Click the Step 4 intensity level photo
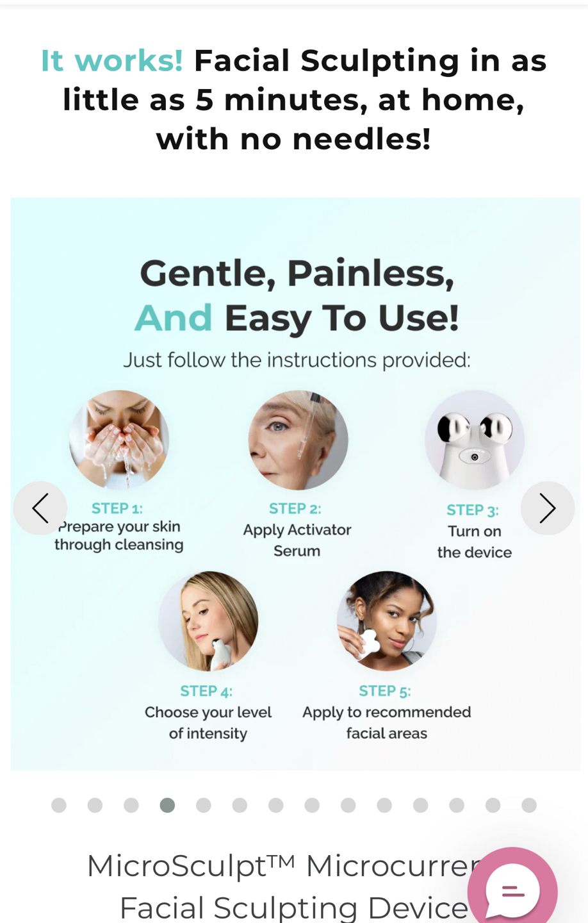 coord(208,621)
